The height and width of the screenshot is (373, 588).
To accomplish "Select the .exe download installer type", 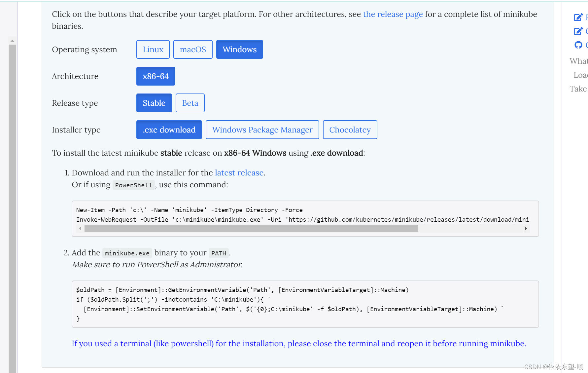I will pos(169,130).
